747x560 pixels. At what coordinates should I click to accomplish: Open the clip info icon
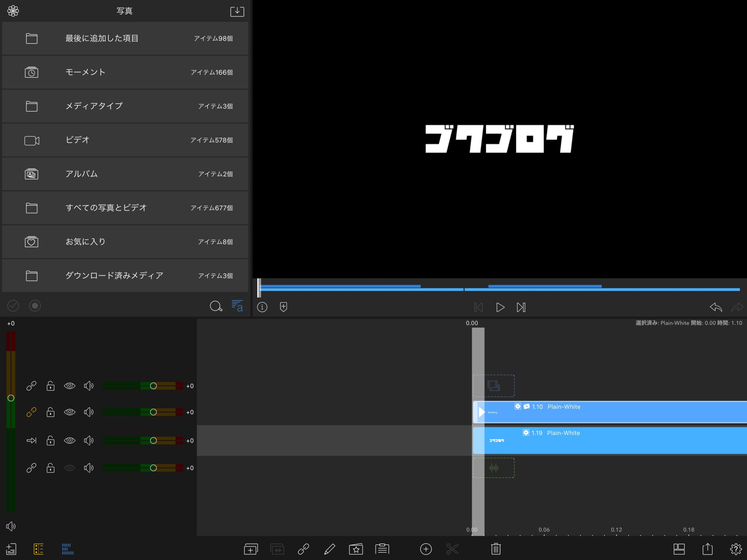click(x=262, y=307)
